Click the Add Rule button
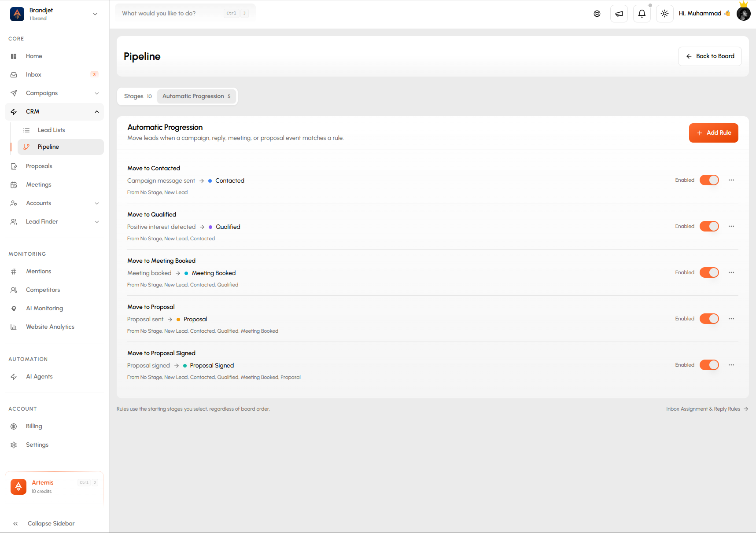 [x=714, y=133]
